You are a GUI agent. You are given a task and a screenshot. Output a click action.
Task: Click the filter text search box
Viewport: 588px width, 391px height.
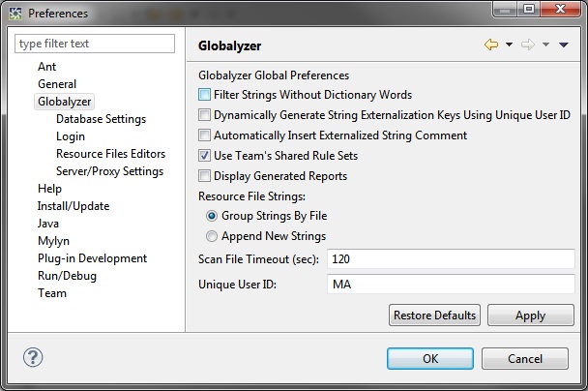(95, 44)
